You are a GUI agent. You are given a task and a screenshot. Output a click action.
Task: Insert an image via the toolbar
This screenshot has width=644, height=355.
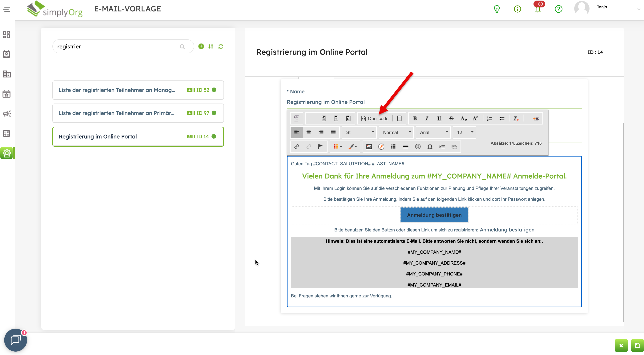point(369,147)
